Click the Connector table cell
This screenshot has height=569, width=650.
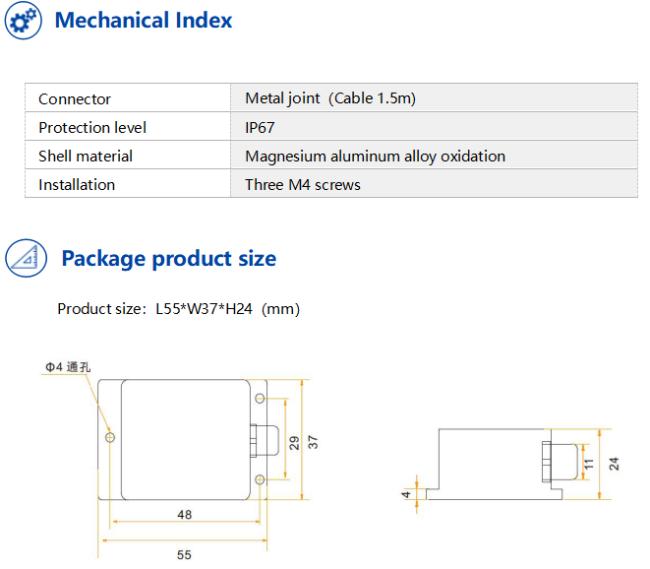pos(75,99)
